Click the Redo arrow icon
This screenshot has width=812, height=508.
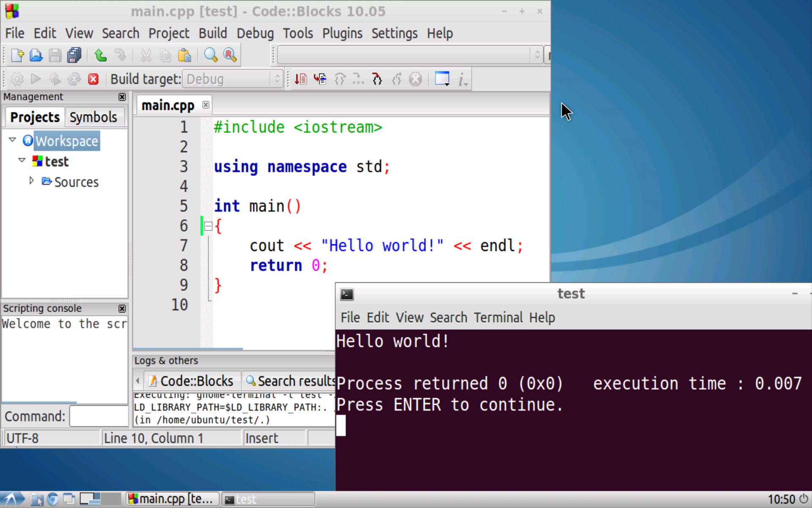pos(120,55)
